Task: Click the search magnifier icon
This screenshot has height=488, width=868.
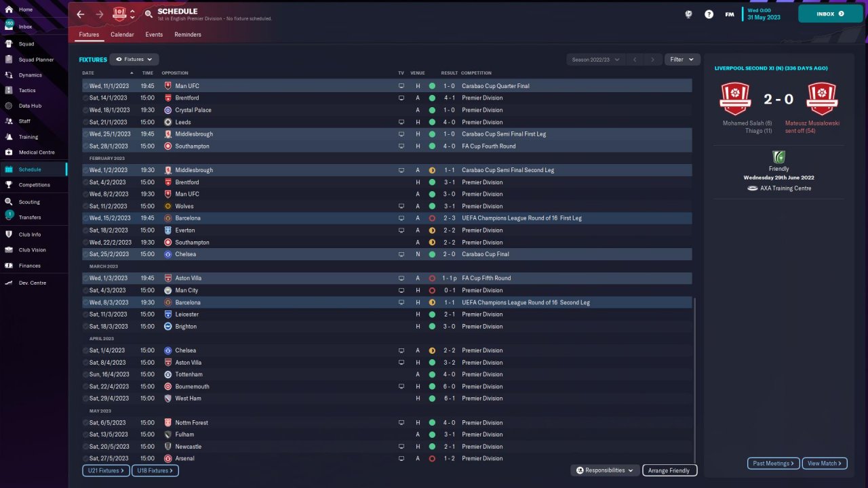Action: (149, 14)
